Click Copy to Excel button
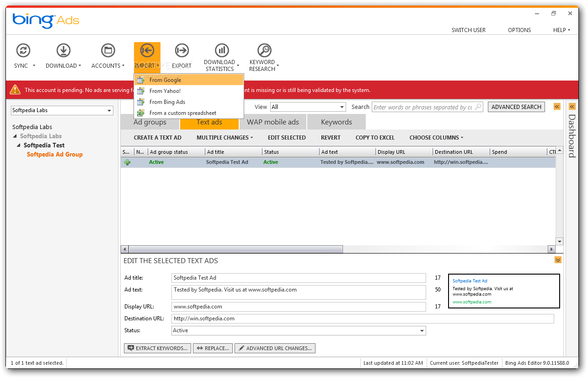The height and width of the screenshot is (378, 588). [375, 137]
